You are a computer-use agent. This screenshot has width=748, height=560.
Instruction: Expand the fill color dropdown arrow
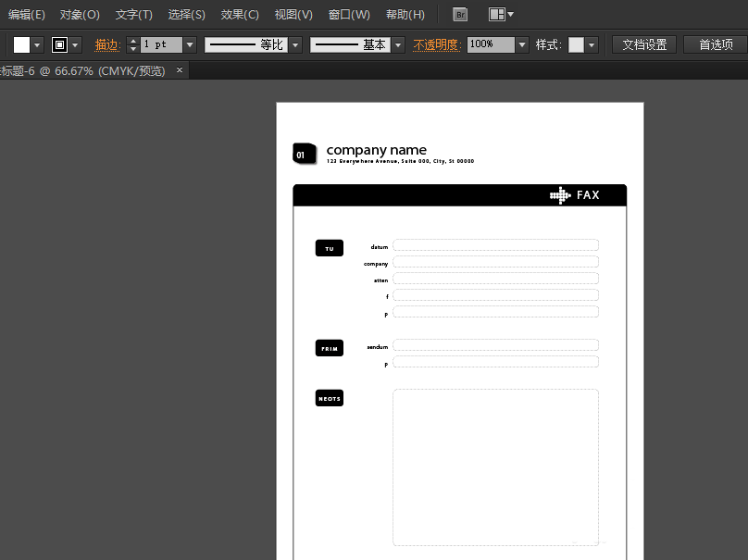37,44
